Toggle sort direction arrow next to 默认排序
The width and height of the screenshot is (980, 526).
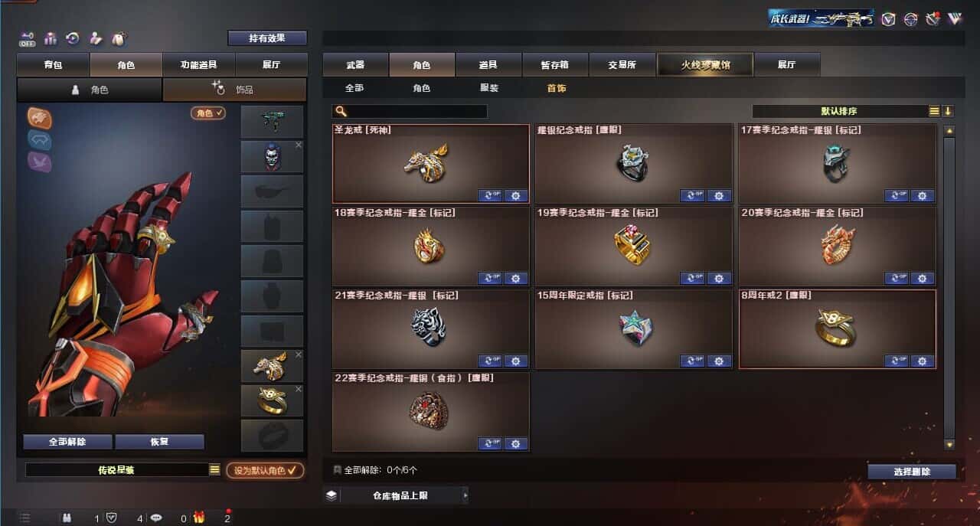948,111
